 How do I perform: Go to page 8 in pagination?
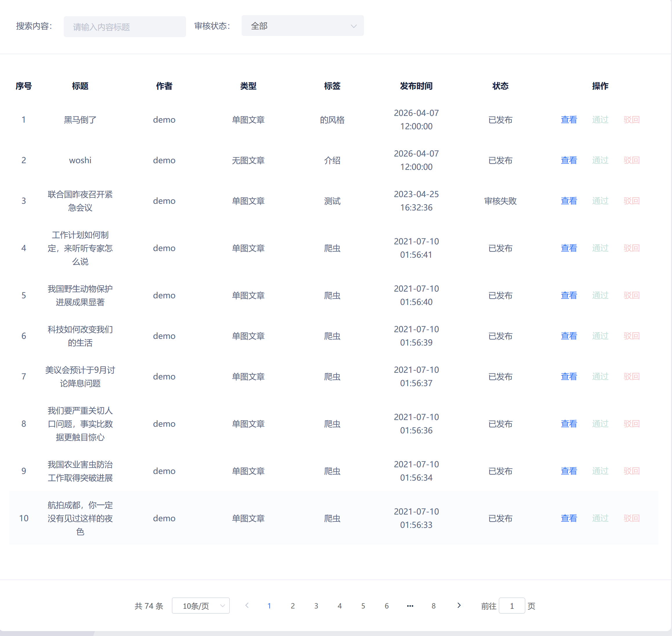point(434,606)
